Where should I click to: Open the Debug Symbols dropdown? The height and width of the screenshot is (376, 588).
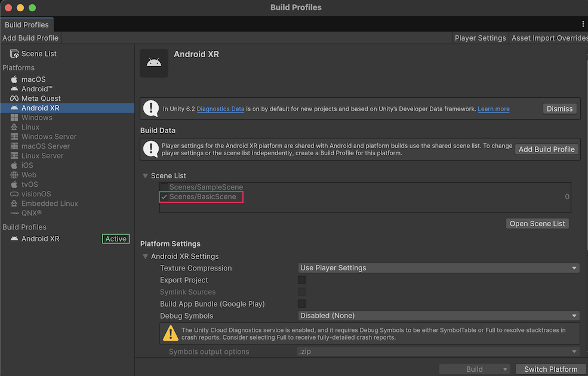point(439,316)
